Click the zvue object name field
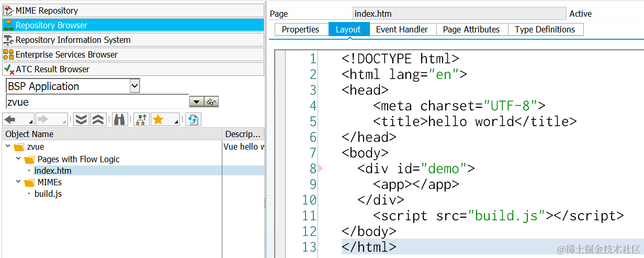 pos(97,102)
